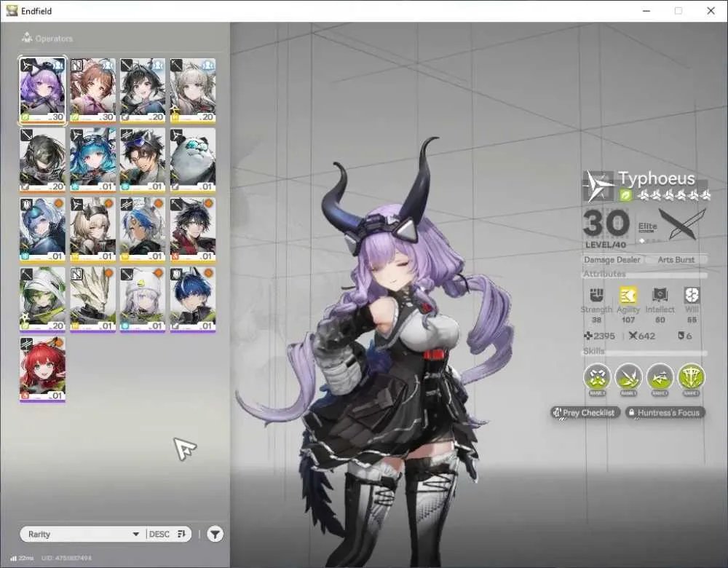Open the Rarity sort dropdown
728x568 pixels.
[x=84, y=534]
